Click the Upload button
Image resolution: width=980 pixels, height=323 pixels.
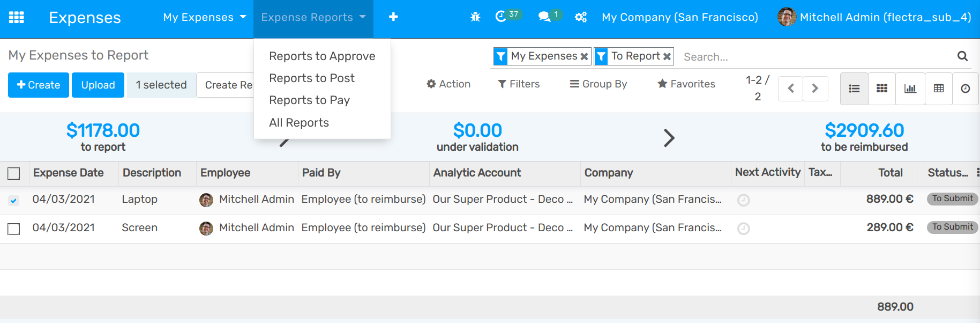point(98,85)
